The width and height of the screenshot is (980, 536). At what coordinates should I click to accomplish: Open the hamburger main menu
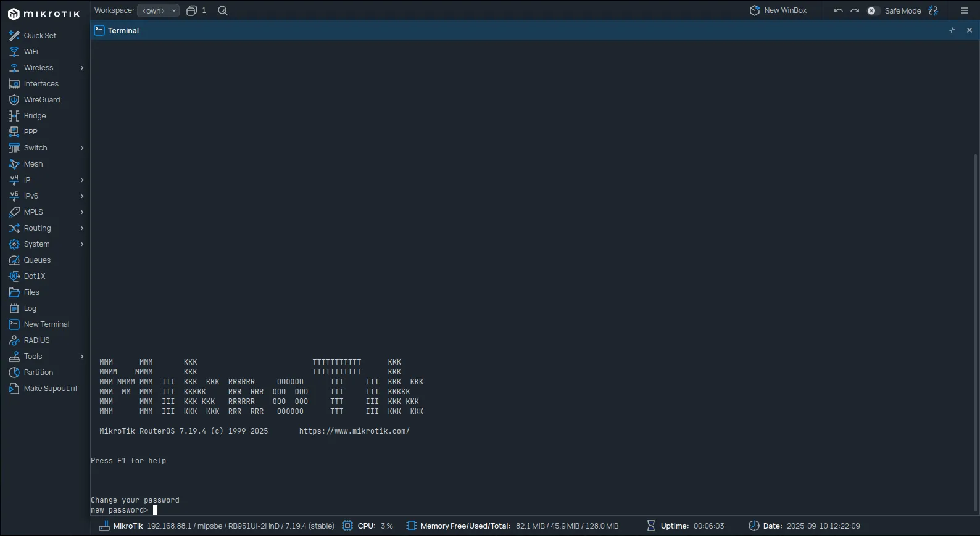tap(965, 10)
